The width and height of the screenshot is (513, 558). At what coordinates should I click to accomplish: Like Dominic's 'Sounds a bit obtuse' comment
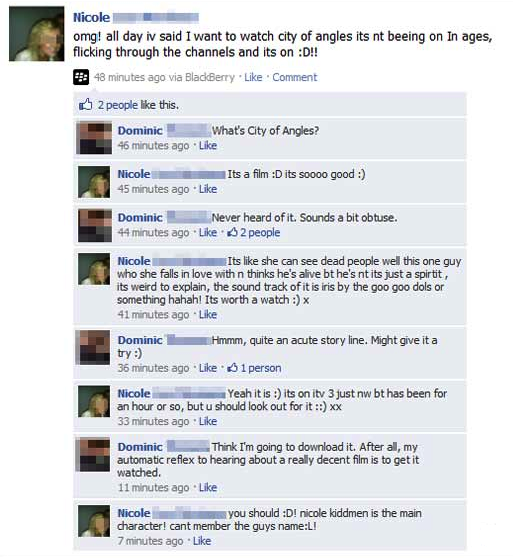point(208,232)
